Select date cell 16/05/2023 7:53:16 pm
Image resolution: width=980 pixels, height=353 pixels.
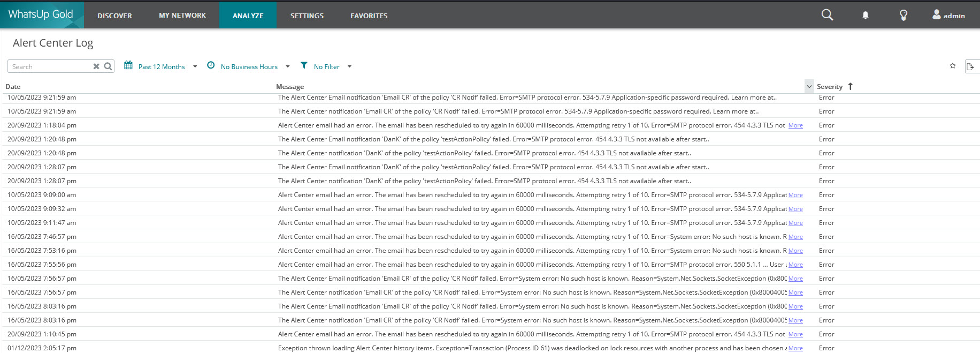pyautogui.click(x=42, y=251)
